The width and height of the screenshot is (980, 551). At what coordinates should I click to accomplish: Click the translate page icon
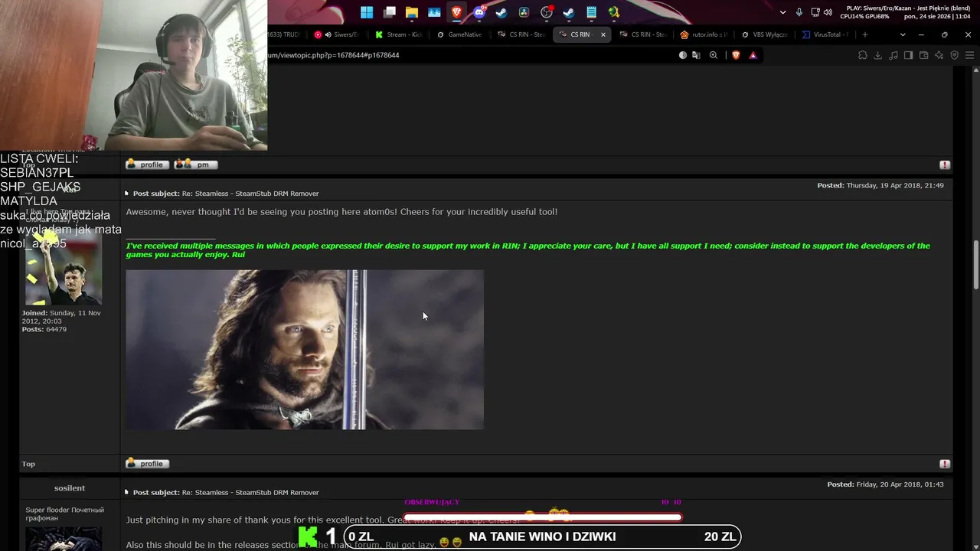[x=696, y=55]
